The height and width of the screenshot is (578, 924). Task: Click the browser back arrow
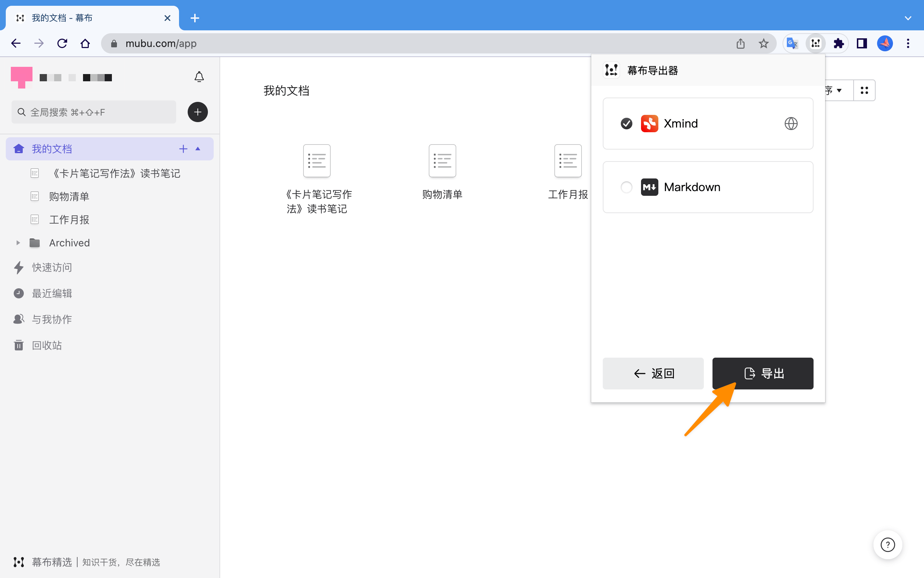click(16, 43)
